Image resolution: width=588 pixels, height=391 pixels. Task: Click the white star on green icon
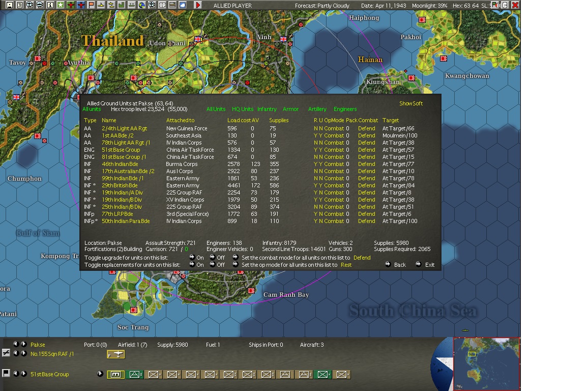point(61,5)
